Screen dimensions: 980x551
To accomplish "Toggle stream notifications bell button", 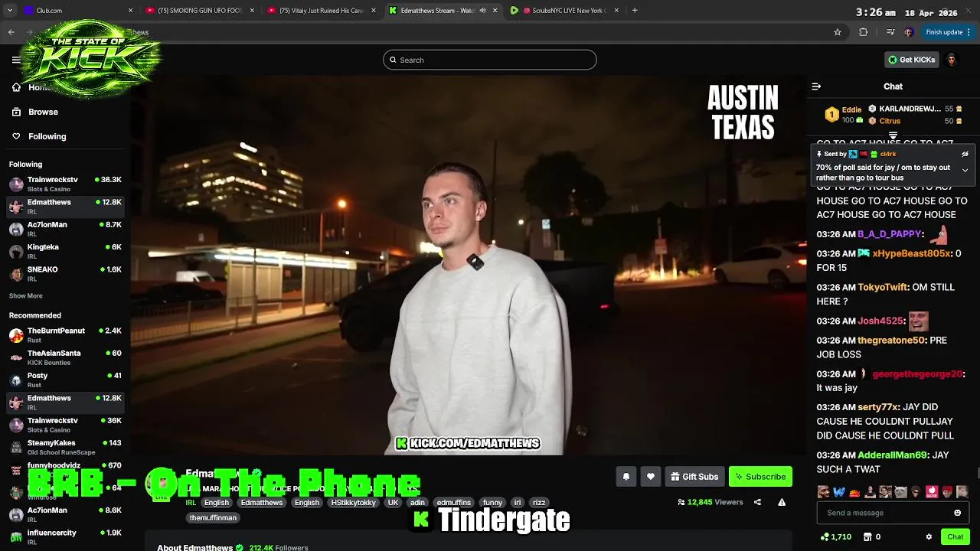I will tap(626, 476).
